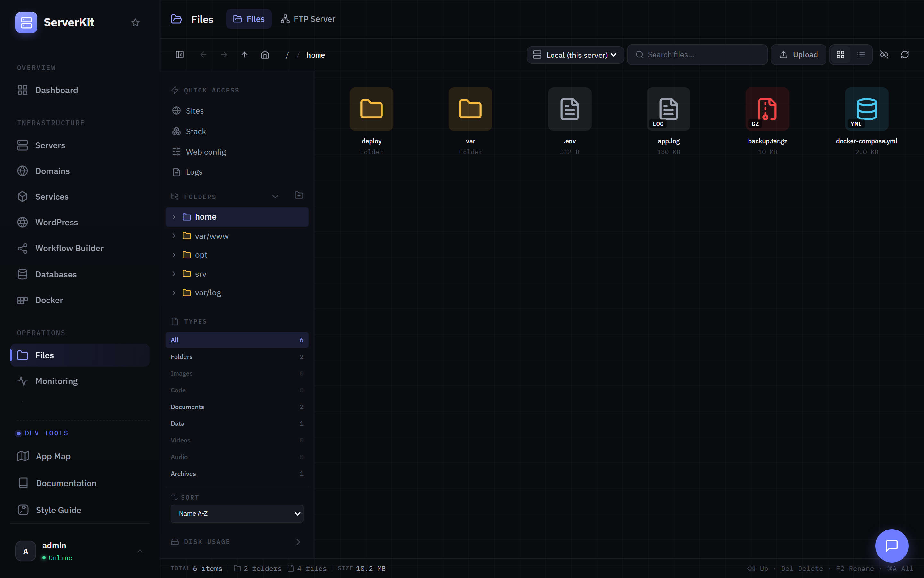Click the root slash in breadcrumb
This screenshot has width=924, height=578.
tap(287, 55)
